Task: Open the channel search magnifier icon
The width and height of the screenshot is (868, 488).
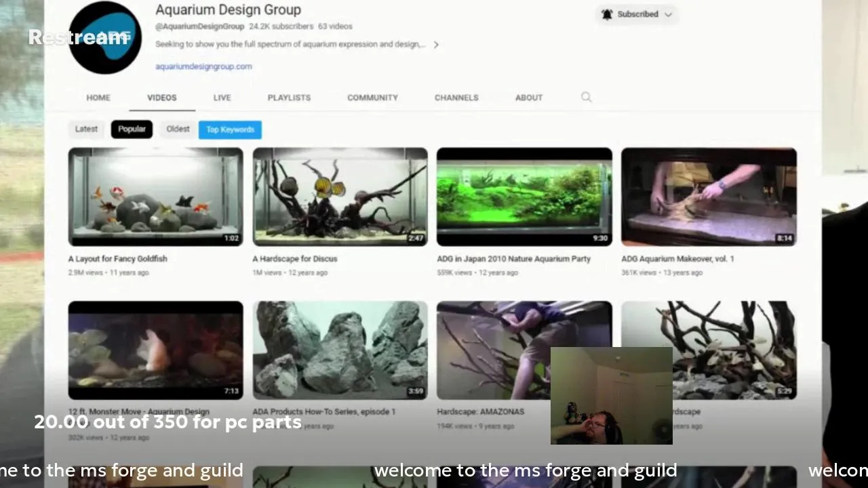Action: point(587,98)
